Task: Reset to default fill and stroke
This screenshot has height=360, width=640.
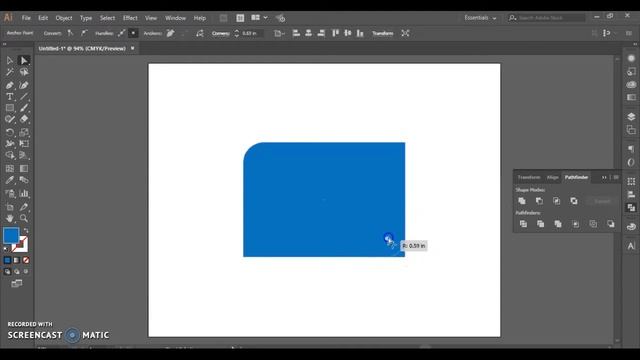Action: pyautogui.click(x=6, y=249)
